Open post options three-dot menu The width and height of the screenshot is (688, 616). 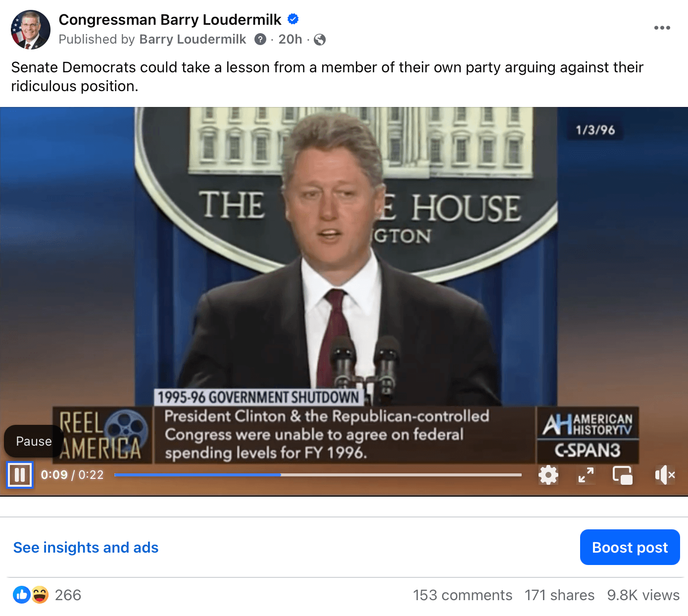point(662,28)
